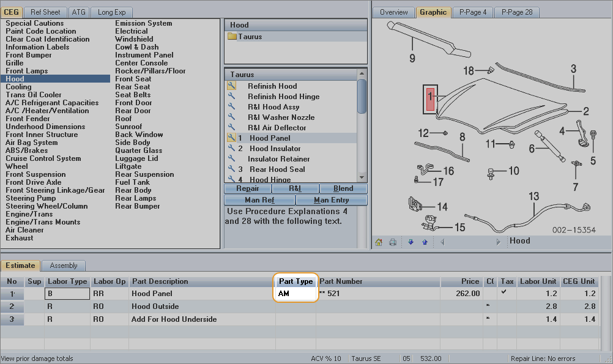Click wrench icon beside Refinish Hood

coord(232,86)
